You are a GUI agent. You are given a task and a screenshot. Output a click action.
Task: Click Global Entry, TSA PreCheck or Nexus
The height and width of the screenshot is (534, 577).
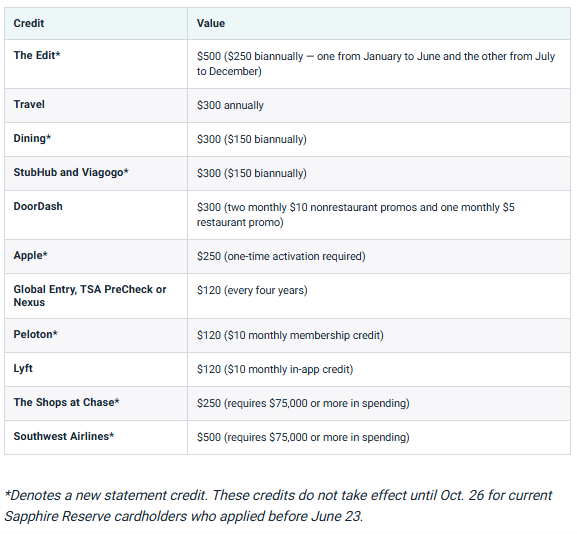[90, 296]
